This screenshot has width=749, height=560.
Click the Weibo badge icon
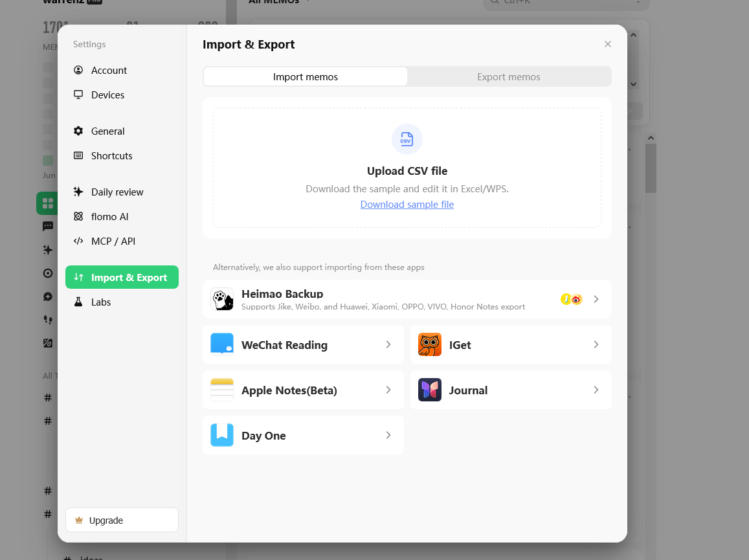click(x=577, y=300)
